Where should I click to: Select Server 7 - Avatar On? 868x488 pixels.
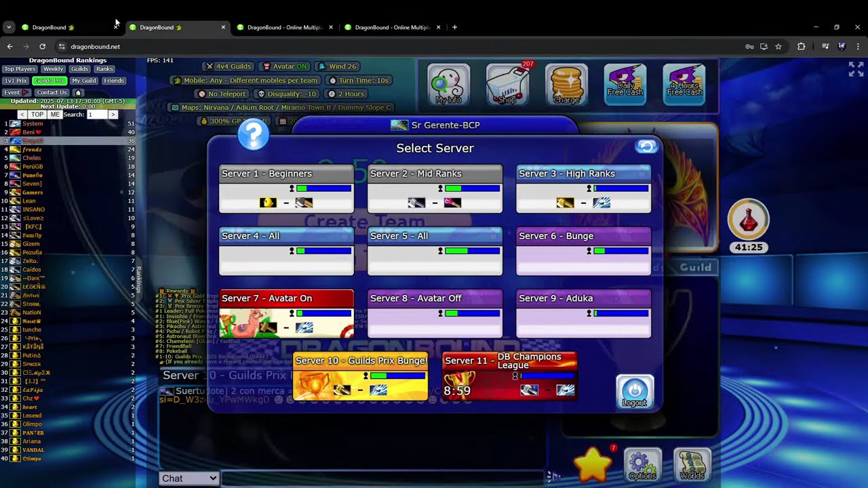pos(286,313)
